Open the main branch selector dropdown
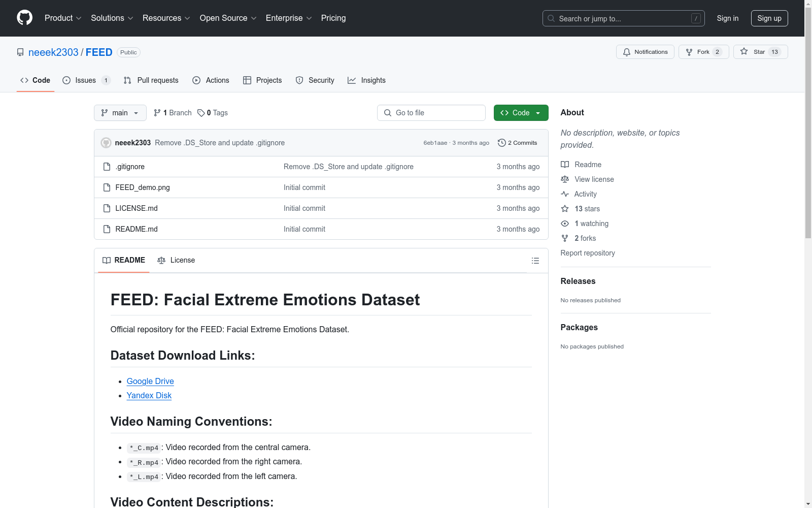812x508 pixels. [120, 113]
